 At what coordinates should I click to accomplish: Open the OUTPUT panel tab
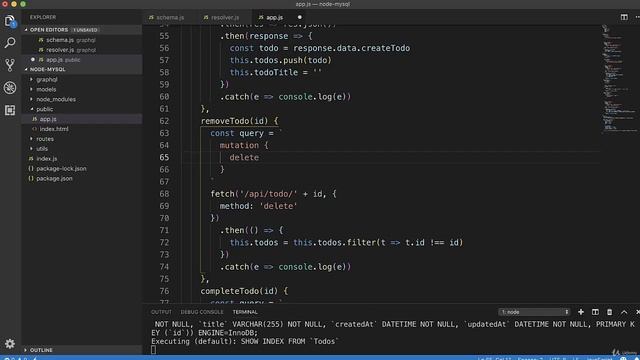[161, 312]
